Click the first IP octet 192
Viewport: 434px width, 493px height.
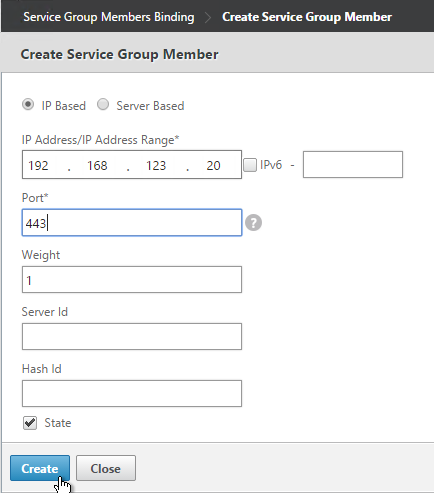tap(38, 165)
